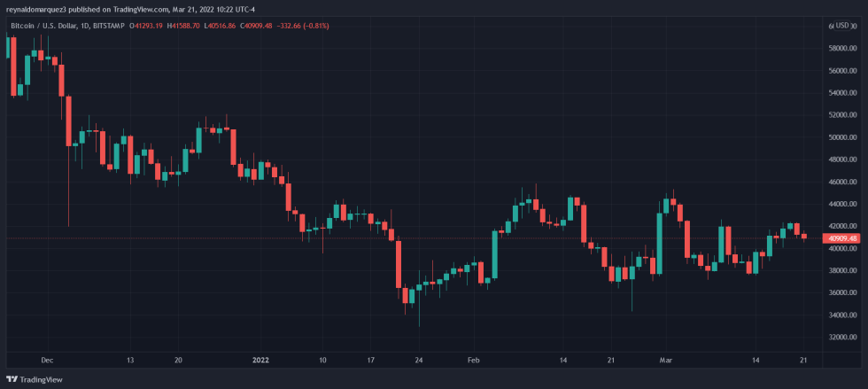Click the open value O41293.19
This screenshot has width=868, height=389.
coord(147,26)
